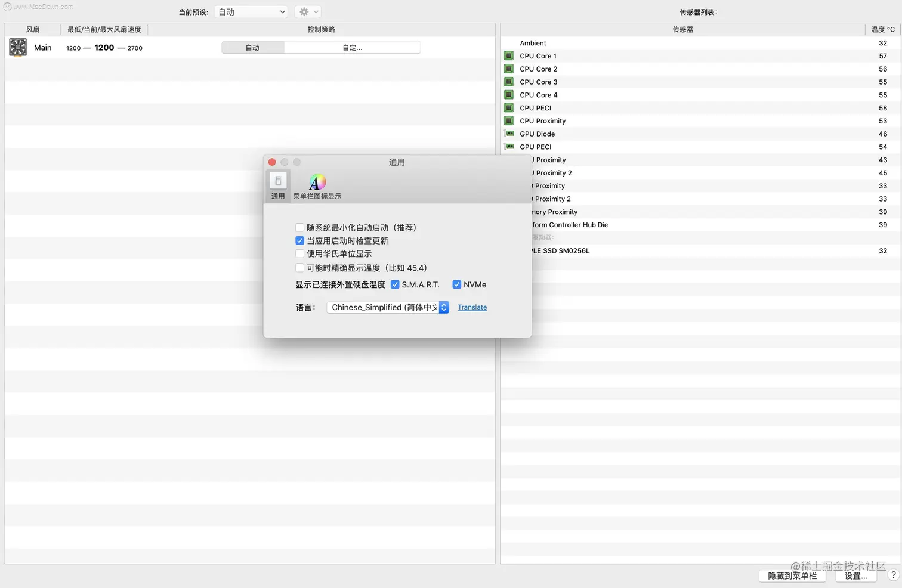Click the GPU Diode card icon
The image size is (902, 588).
tap(509, 134)
